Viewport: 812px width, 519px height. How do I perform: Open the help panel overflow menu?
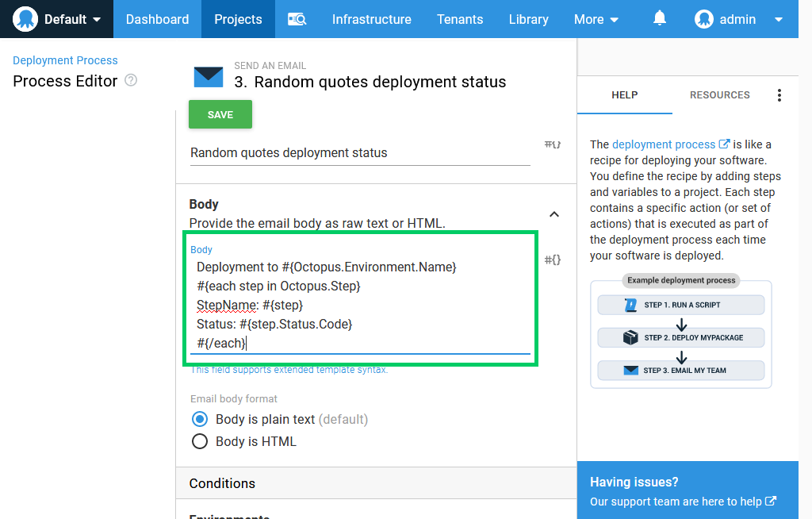pyautogui.click(x=779, y=95)
